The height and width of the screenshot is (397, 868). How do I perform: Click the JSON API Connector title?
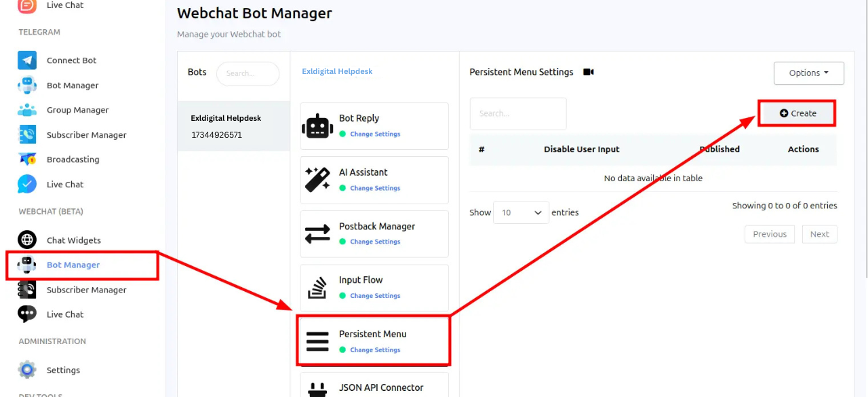click(x=381, y=387)
